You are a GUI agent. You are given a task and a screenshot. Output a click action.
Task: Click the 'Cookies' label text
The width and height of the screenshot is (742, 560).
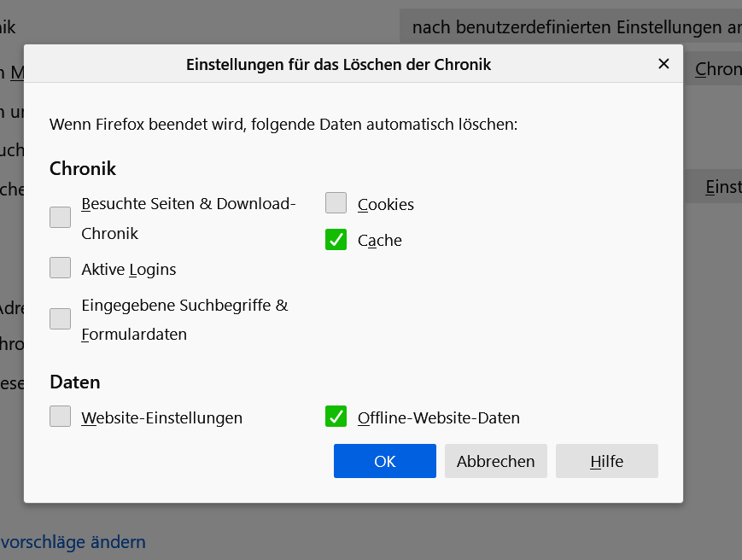pyautogui.click(x=386, y=205)
